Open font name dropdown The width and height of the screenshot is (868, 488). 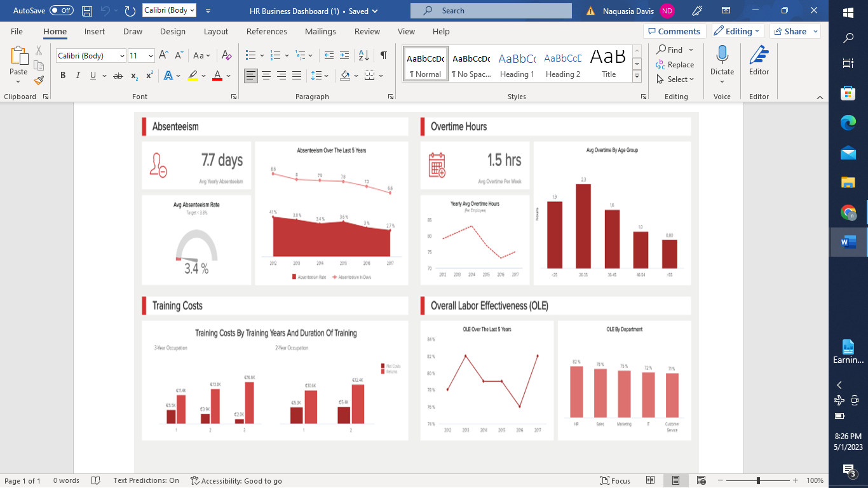click(122, 56)
